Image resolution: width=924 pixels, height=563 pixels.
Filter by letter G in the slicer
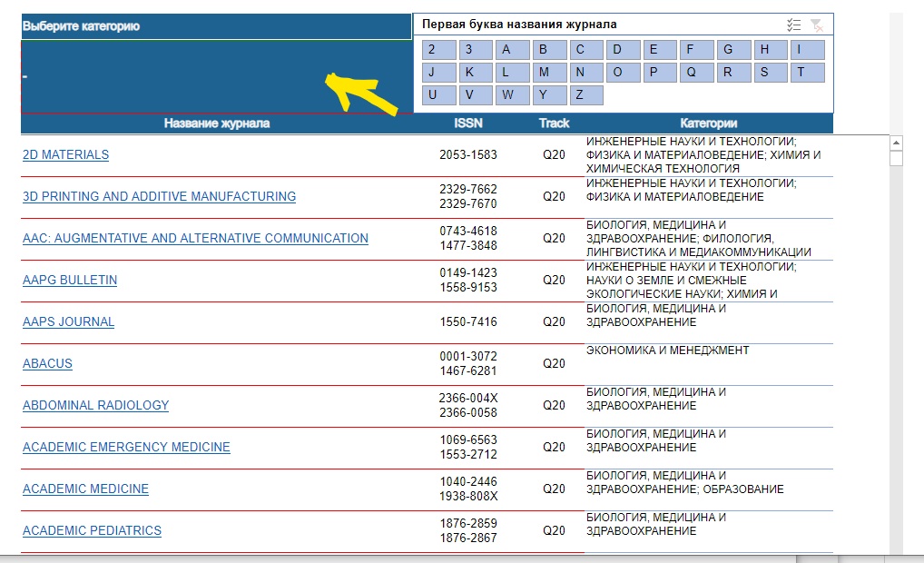[x=733, y=50]
